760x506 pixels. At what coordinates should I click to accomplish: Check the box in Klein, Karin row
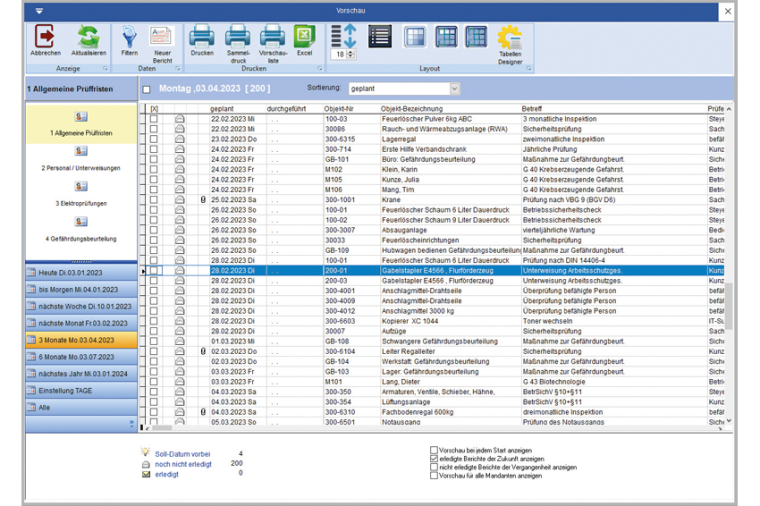[154, 170]
